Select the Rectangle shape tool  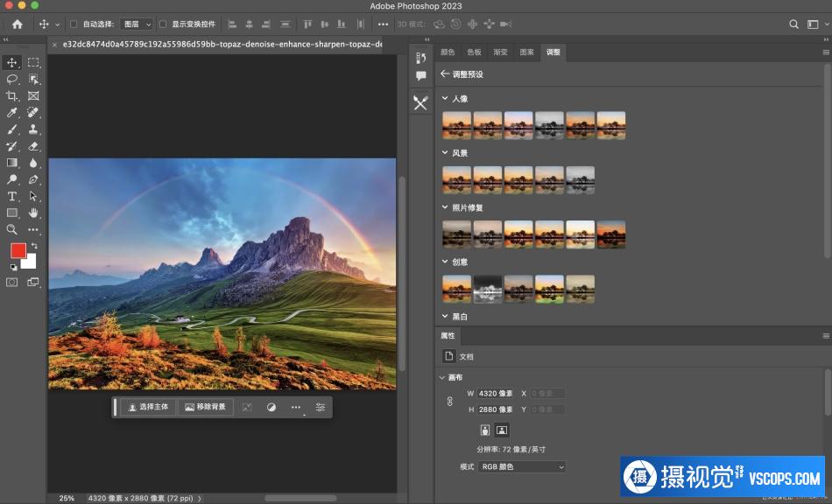[11, 213]
